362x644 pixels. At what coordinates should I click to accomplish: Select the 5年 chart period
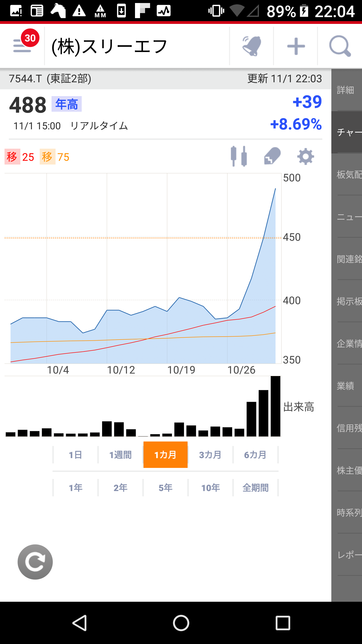(x=165, y=488)
